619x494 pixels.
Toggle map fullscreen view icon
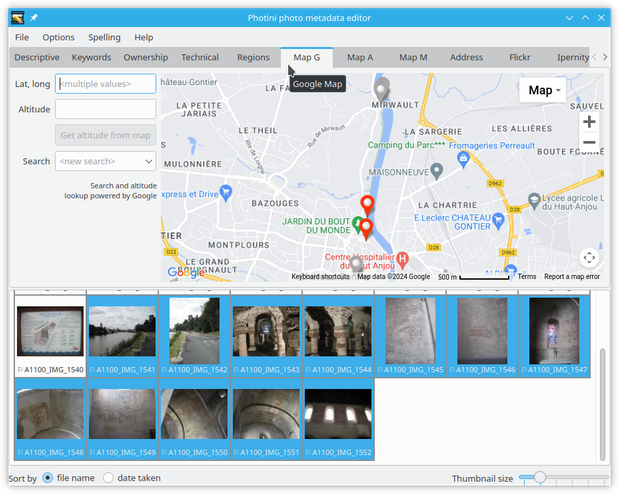(x=589, y=257)
